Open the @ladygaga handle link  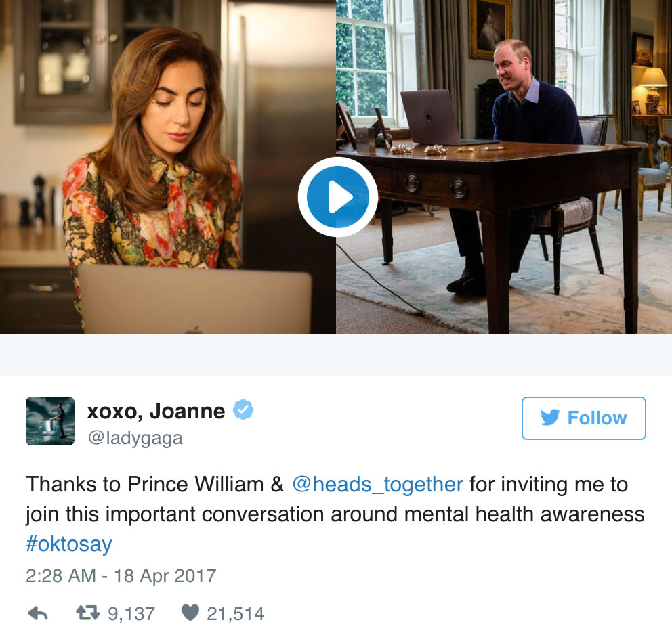[x=135, y=438]
